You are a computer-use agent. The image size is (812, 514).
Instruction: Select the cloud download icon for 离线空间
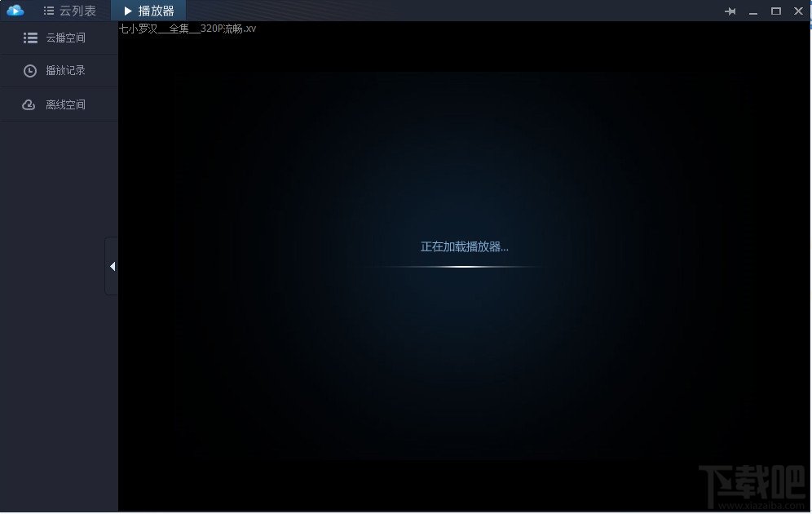30,104
